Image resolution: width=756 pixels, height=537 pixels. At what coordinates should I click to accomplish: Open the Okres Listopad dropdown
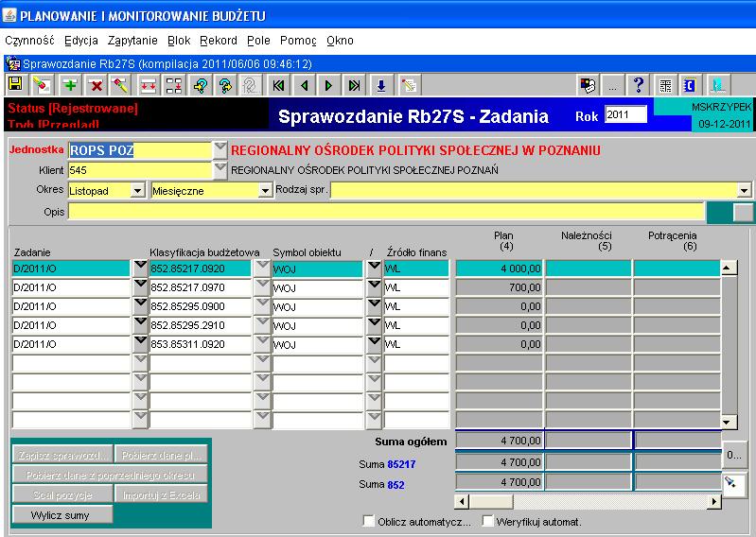coord(138,191)
